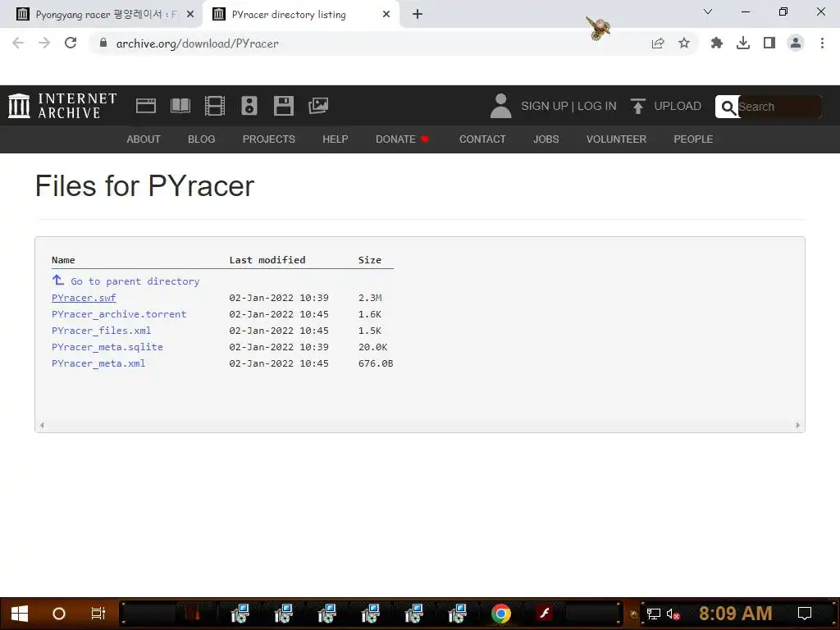Open the JOBS menu item
Image resolution: width=840 pixels, height=630 pixels.
click(x=546, y=139)
